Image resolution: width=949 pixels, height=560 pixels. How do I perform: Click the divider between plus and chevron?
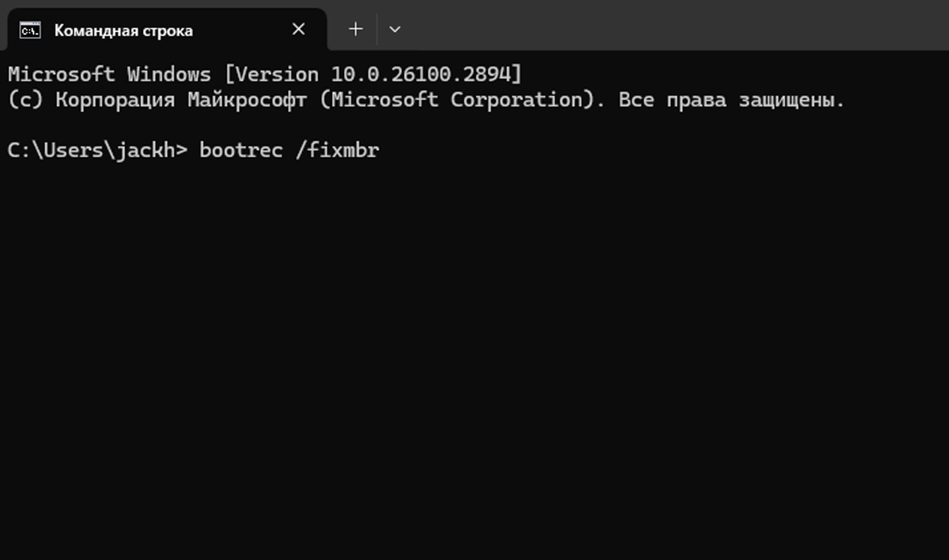pyautogui.click(x=377, y=29)
